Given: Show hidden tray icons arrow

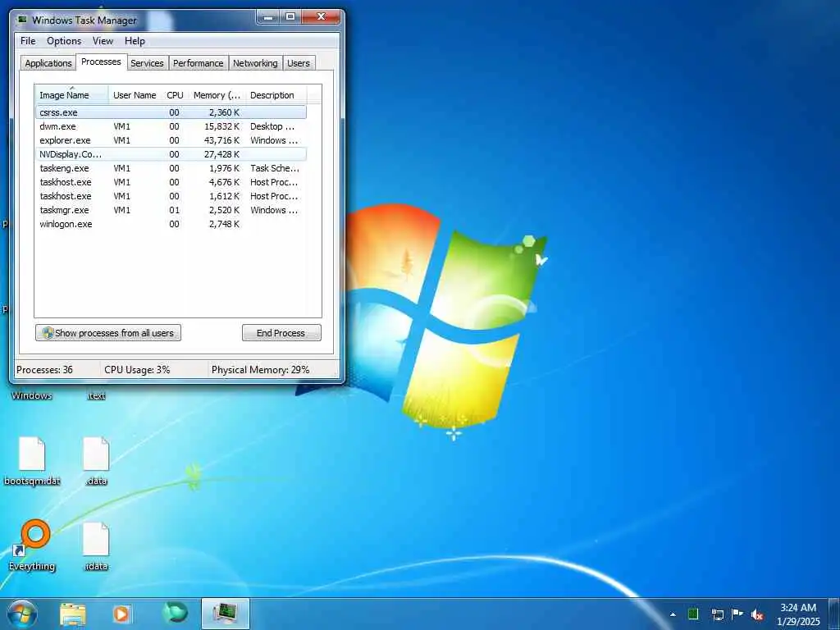Looking at the screenshot, I should point(673,614).
